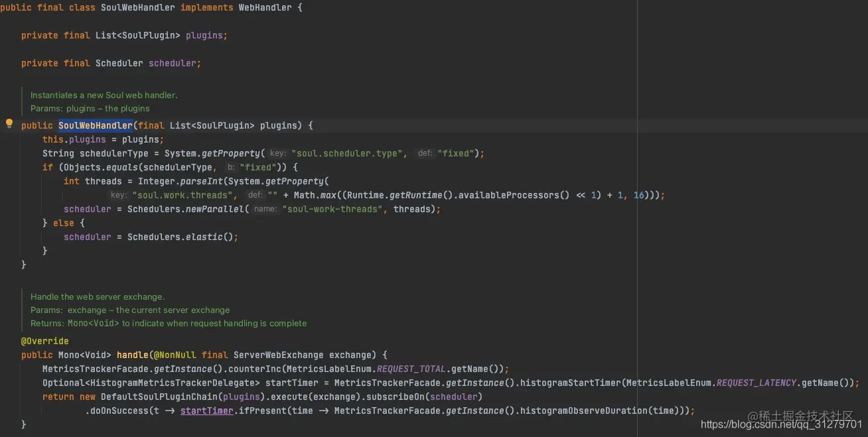Screen dimensions: 868x437
Task: Click the underlined startTimer variable
Action: [207, 410]
